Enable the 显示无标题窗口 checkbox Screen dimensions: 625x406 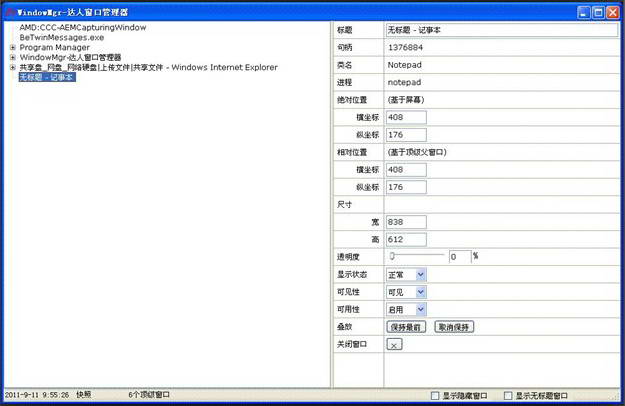tap(508, 396)
